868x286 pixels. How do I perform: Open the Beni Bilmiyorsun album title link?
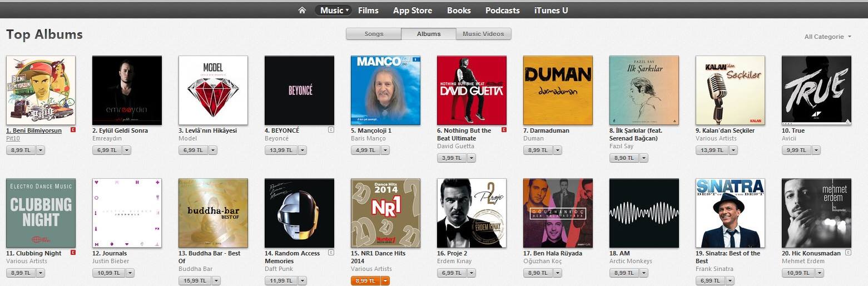[x=33, y=131]
